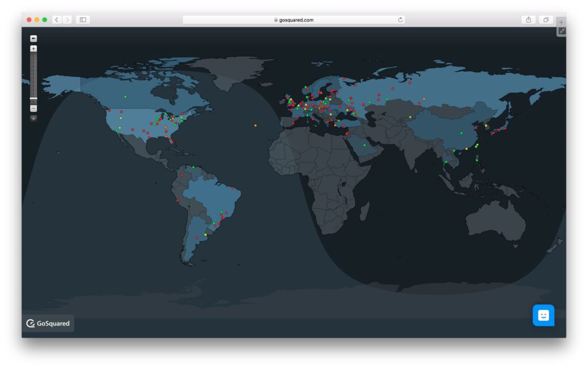This screenshot has width=588, height=369.
Task: Click the GoSquared logo in bottom-left corner
Action: point(48,323)
